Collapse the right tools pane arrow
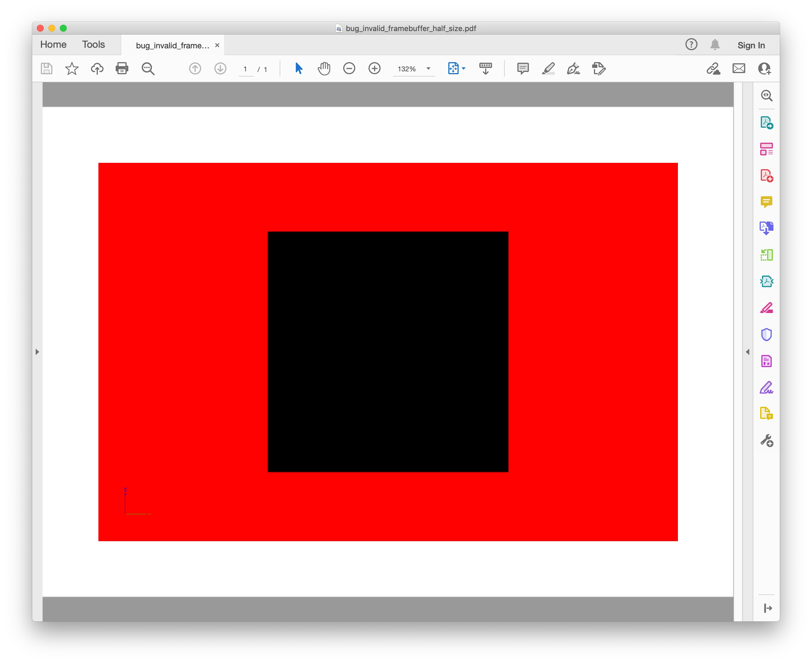 click(747, 352)
